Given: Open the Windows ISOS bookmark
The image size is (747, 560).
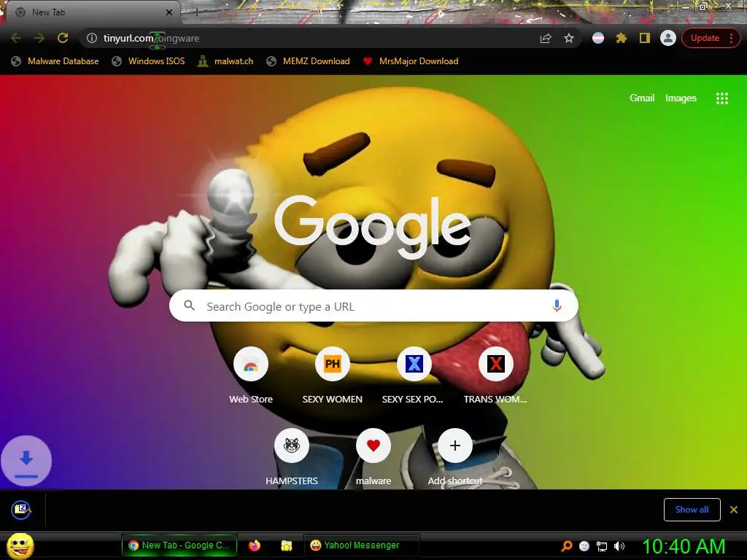Looking at the screenshot, I should click(x=148, y=61).
